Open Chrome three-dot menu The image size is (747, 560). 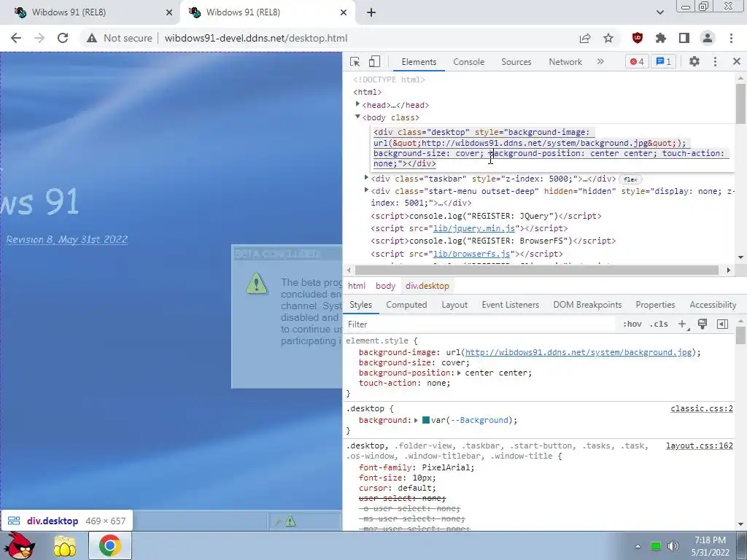coord(731,38)
